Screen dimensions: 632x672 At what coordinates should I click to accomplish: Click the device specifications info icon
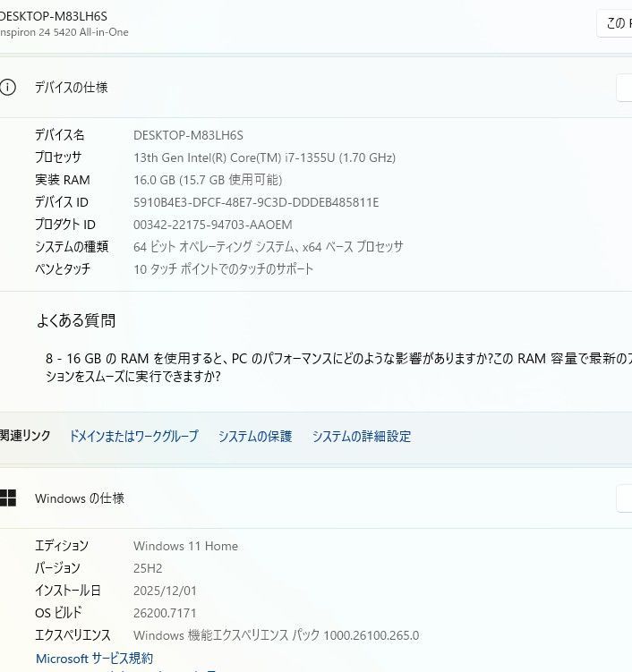tap(7, 88)
